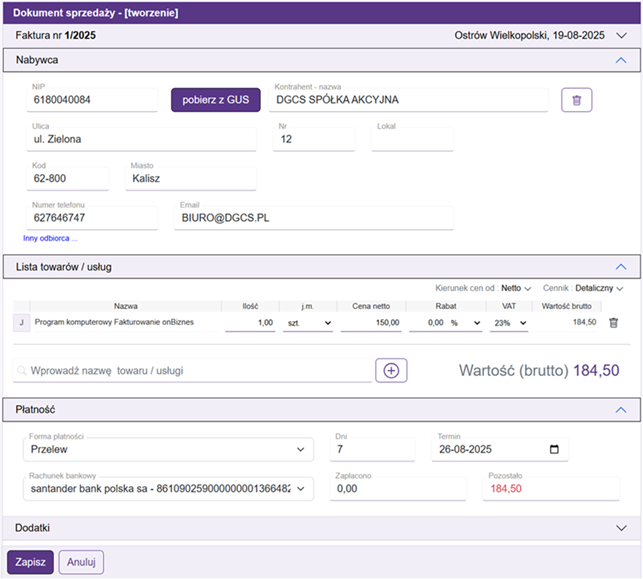Click the Zapisz button
The height and width of the screenshot is (579, 643).
point(30,562)
